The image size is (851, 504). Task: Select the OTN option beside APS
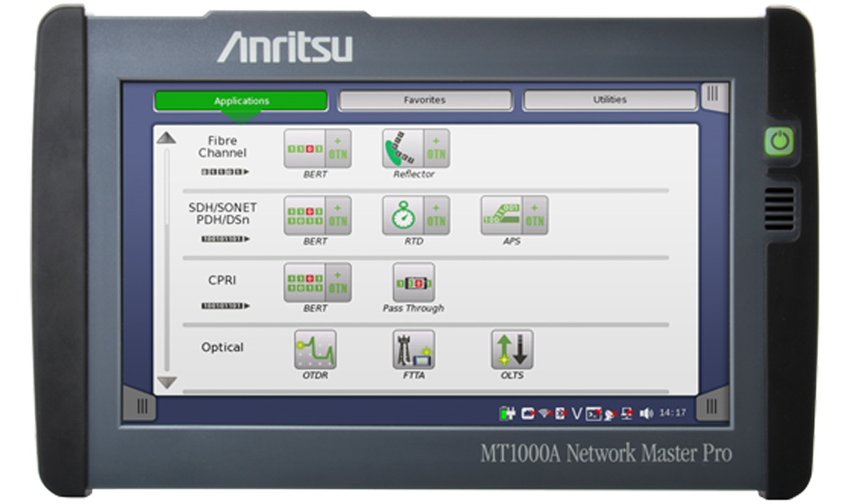click(x=535, y=215)
